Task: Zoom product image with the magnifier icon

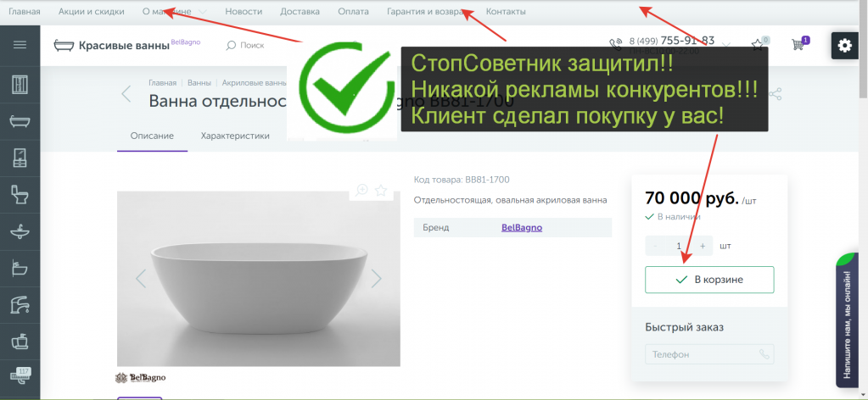Action: click(x=362, y=190)
